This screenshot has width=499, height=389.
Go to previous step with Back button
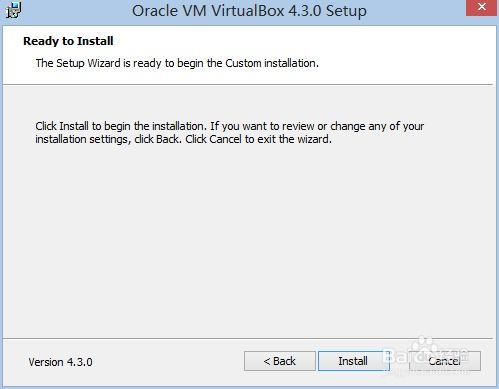point(279,361)
